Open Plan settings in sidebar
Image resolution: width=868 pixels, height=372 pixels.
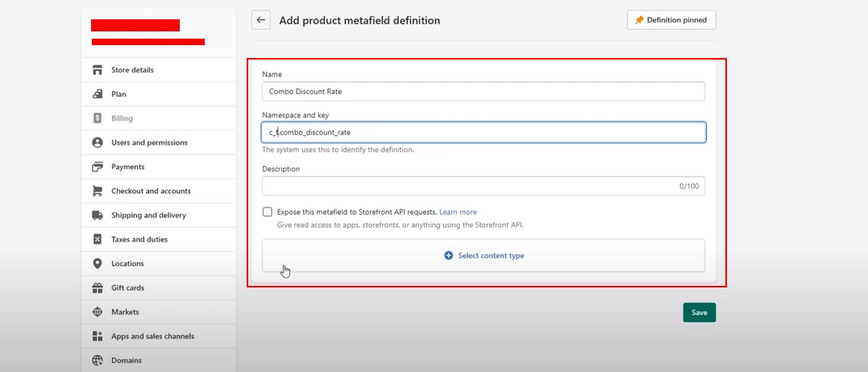tap(118, 94)
